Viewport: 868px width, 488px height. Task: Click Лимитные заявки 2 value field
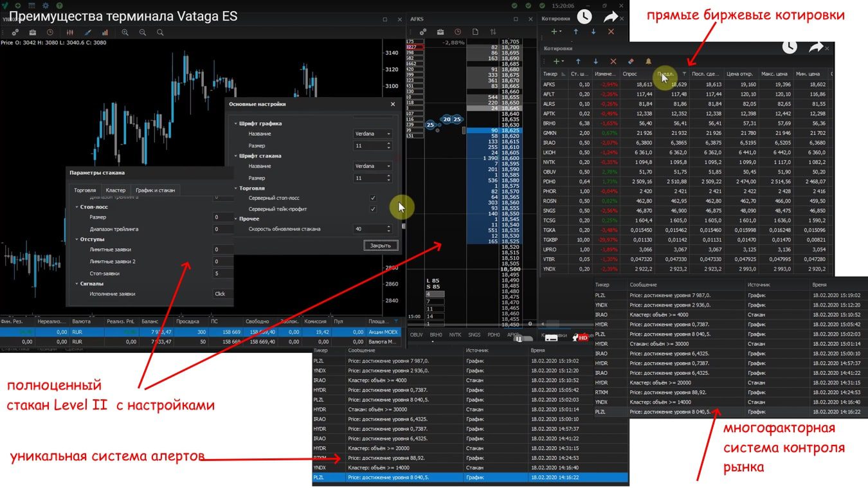pos(223,262)
